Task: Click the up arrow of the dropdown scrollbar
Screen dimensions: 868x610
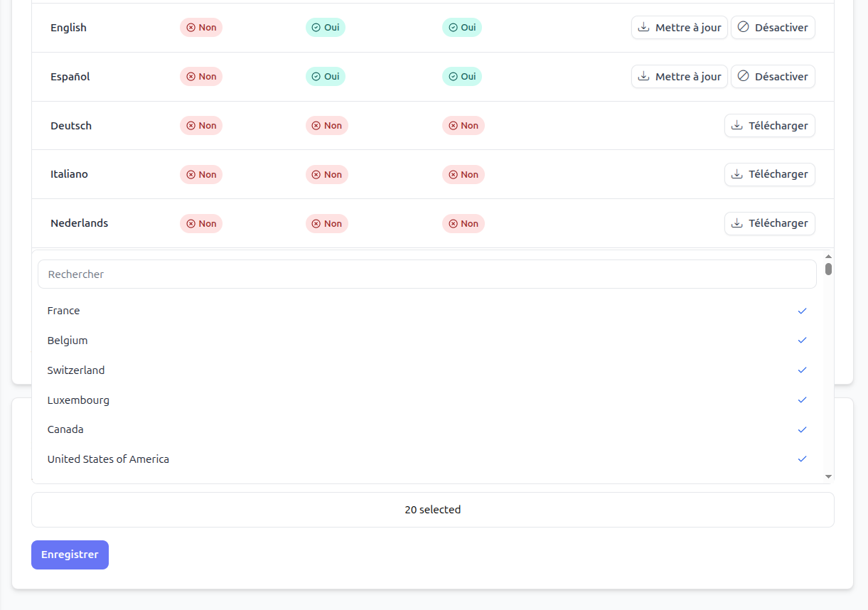Action: [828, 256]
